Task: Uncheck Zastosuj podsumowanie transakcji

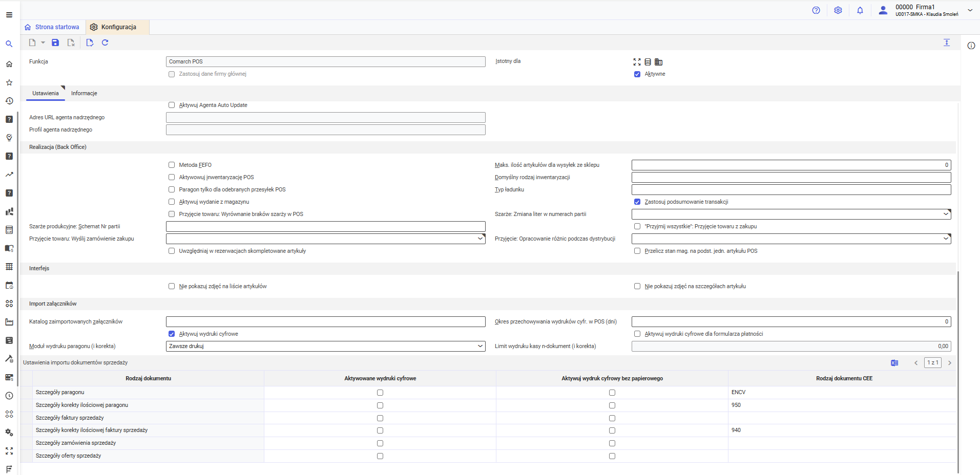Action: coord(637,202)
